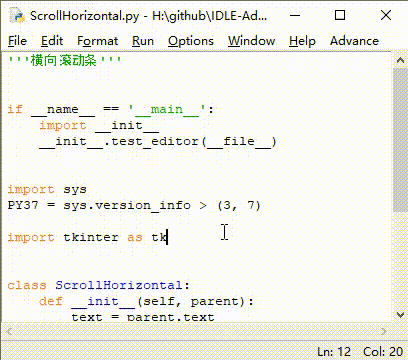Click 'import tkinter as tk' line
408x360 pixels.
coord(88,237)
